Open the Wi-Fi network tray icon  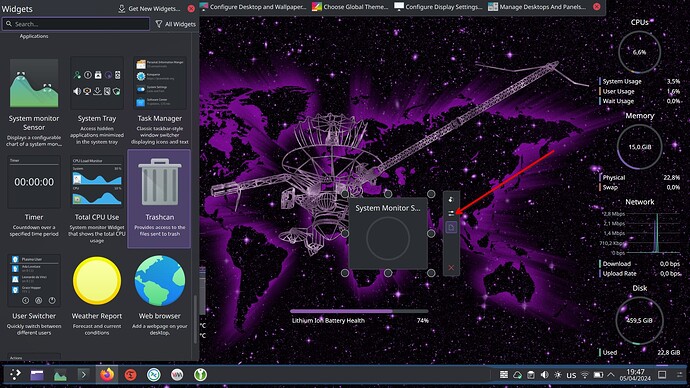click(x=585, y=375)
